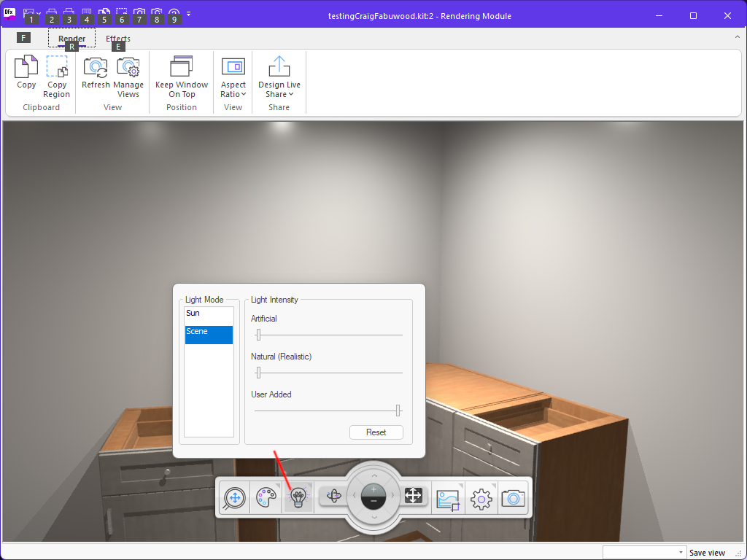Click the Reset button in Light Intensity

376,432
